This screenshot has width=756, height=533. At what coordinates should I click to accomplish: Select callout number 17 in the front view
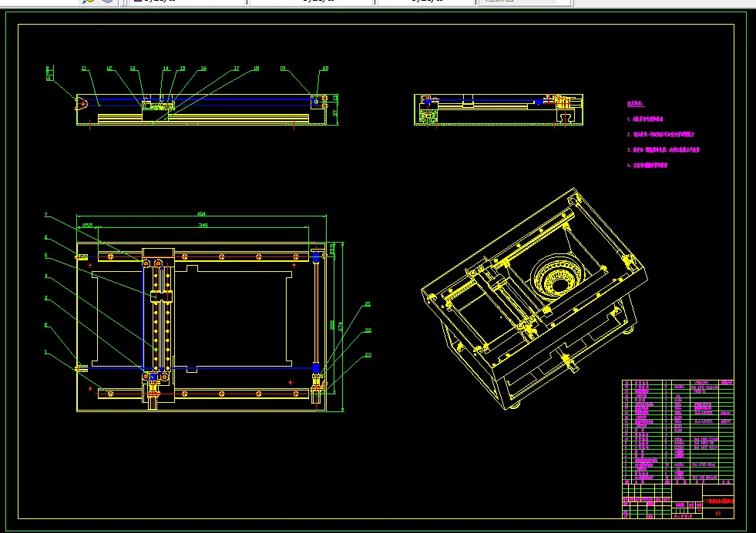point(237,69)
